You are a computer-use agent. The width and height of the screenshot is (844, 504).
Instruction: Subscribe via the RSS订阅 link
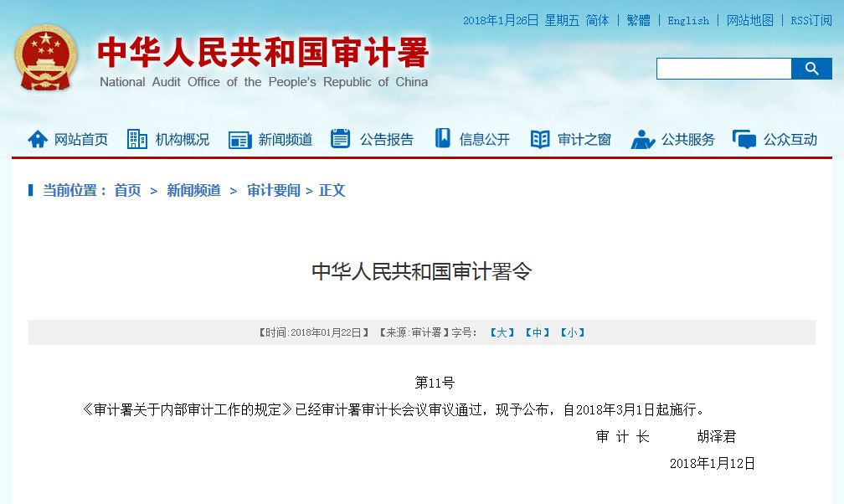pyautogui.click(x=809, y=20)
